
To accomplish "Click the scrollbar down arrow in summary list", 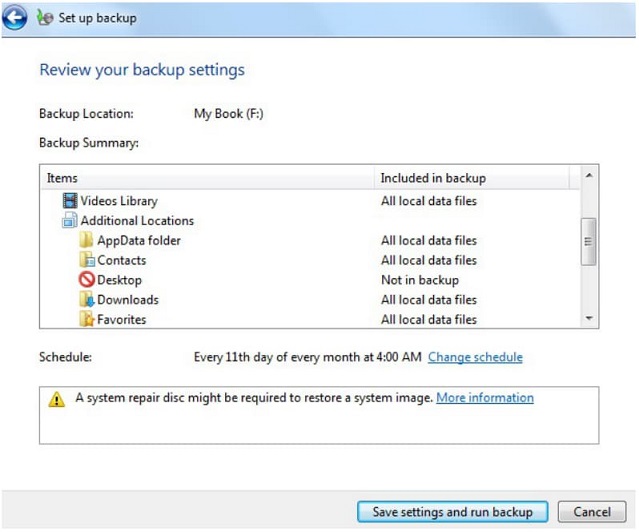I will (x=589, y=318).
